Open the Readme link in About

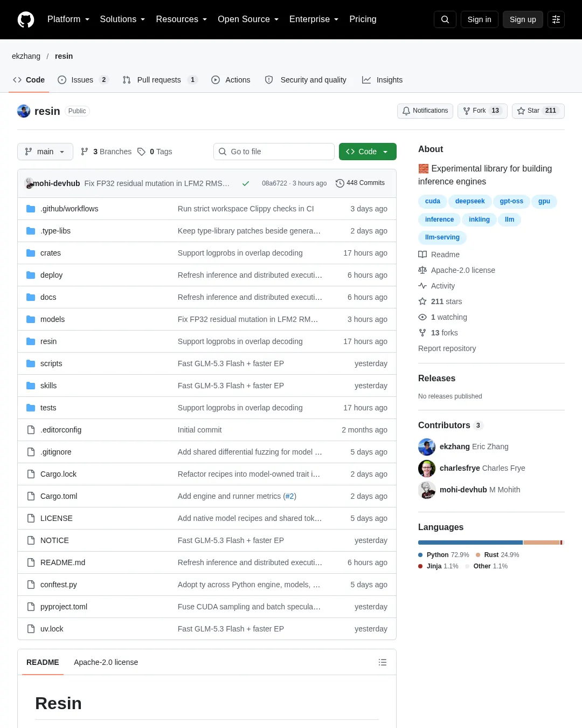439,255
